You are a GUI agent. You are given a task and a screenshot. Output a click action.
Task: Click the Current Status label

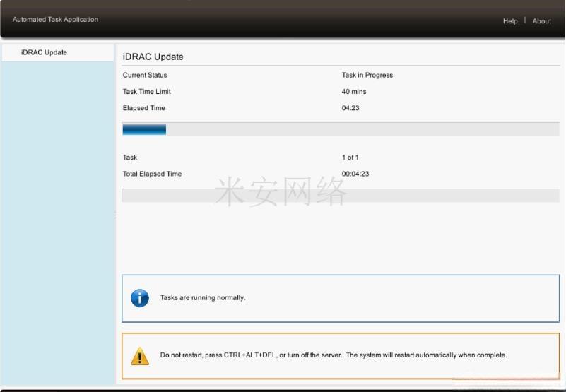(x=145, y=75)
